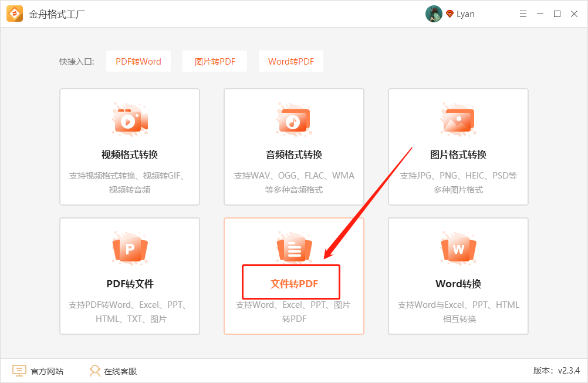This screenshot has width=588, height=383.
Task: Select the PDF转Word quick entry
Action: pos(138,61)
